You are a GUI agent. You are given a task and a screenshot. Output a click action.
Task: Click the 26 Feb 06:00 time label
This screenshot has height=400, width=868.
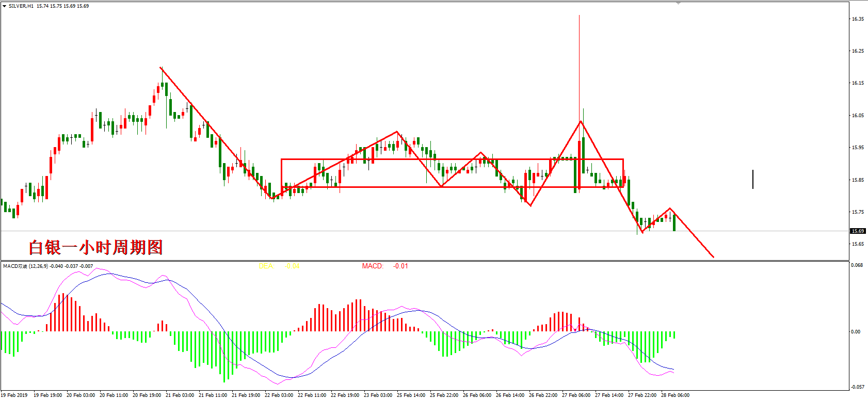click(x=477, y=395)
